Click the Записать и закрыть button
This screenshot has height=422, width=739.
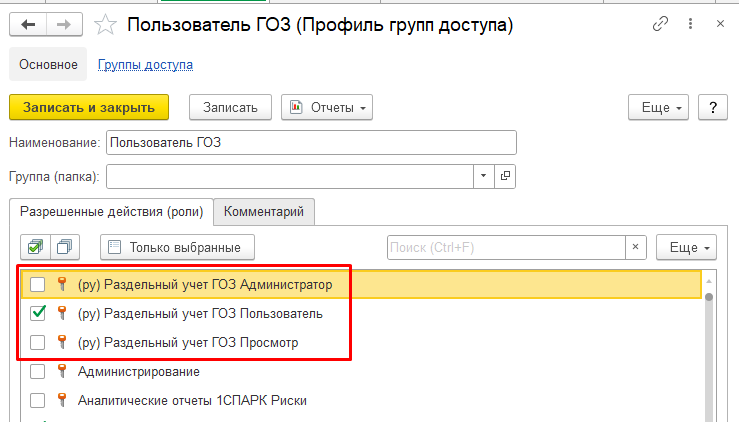tap(89, 107)
